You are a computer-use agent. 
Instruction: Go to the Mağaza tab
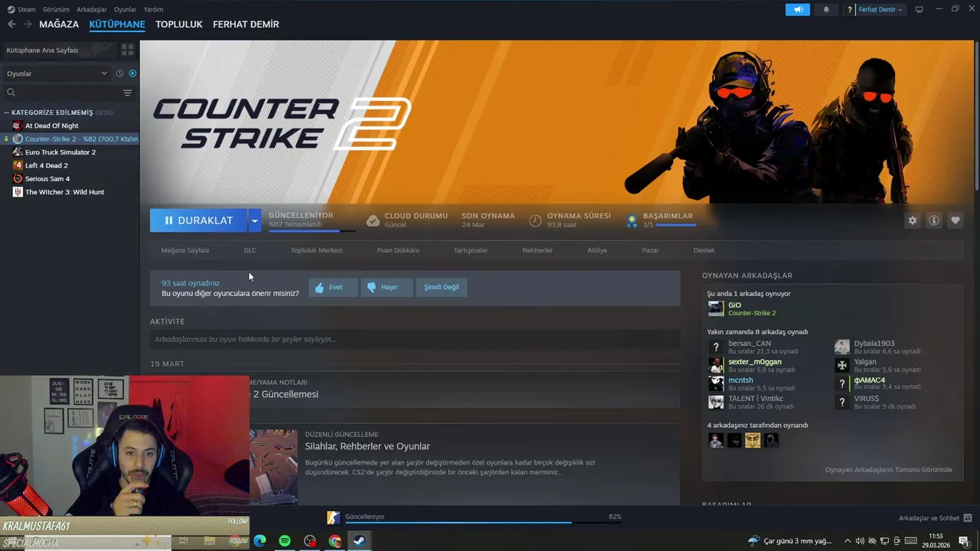click(59, 24)
